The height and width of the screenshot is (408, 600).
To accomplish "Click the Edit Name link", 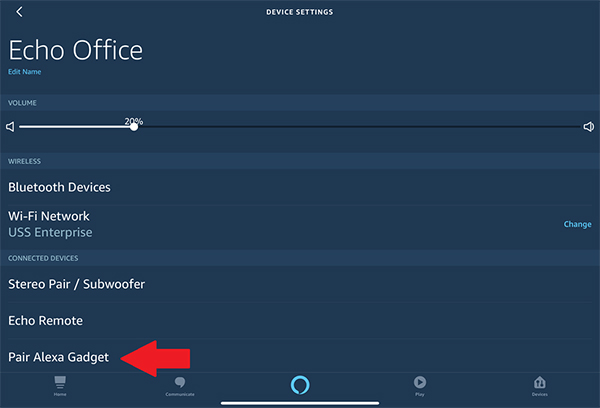I will [24, 72].
